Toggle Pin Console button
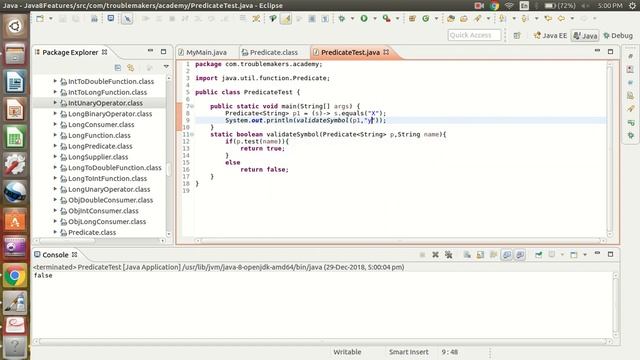Image resolution: width=640 pixels, height=360 pixels. click(x=539, y=255)
